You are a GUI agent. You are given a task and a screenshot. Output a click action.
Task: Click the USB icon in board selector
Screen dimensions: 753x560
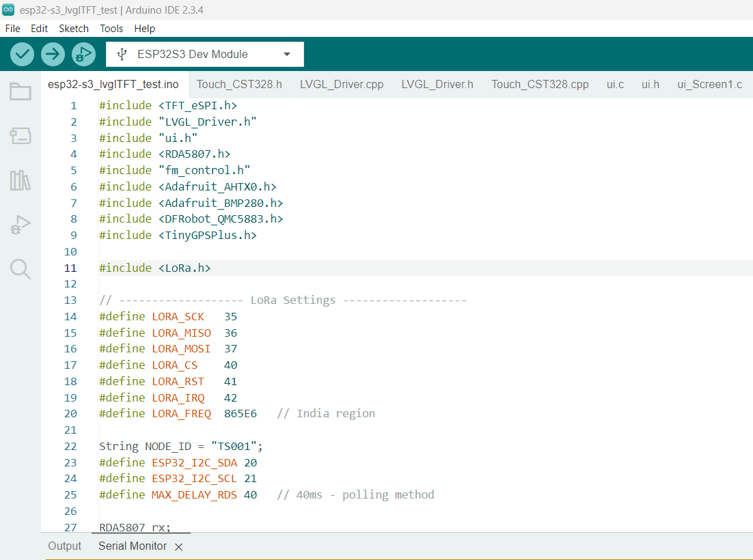[x=122, y=54]
